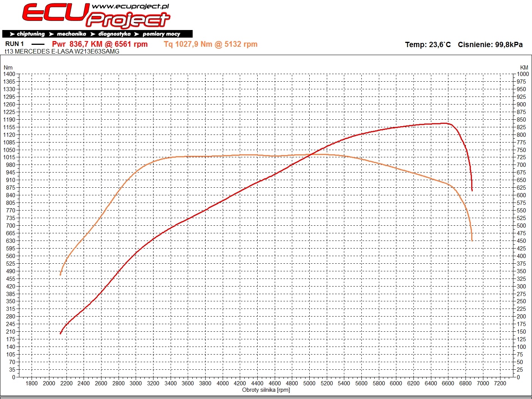The width and height of the screenshot is (532, 399).
Task: Select the Temp: 23,6°C reading
Action: (428, 44)
